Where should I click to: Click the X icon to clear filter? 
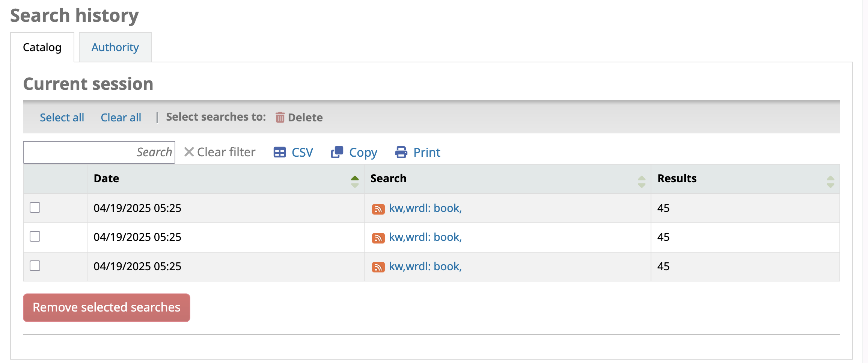[189, 152]
